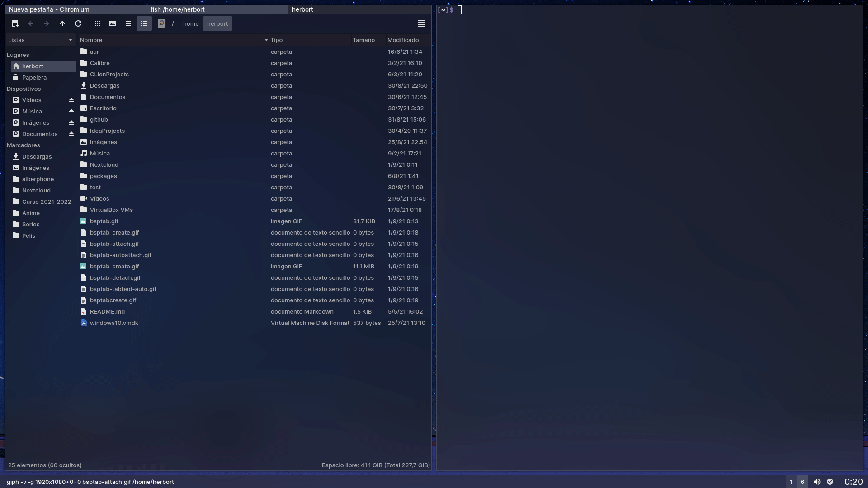Open a new tab with toolbar icon
Image resolution: width=868 pixels, height=488 pixels.
pyautogui.click(x=15, y=23)
